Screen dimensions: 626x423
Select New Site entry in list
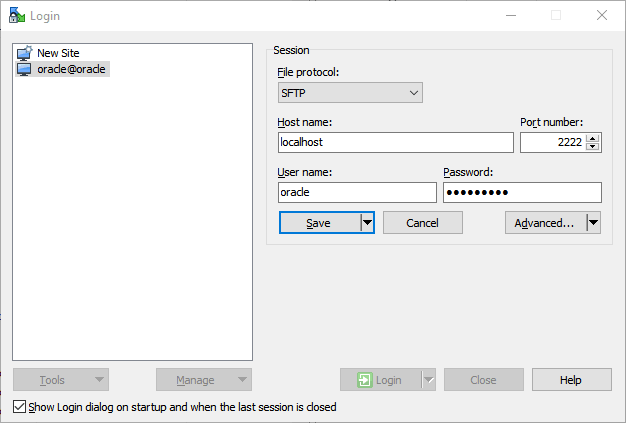(48, 53)
